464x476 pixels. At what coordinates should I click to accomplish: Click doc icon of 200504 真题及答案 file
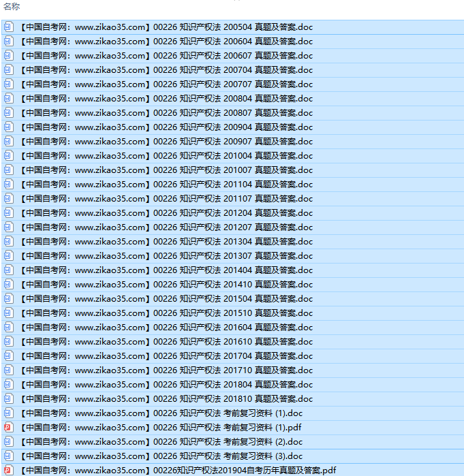[x=8, y=27]
